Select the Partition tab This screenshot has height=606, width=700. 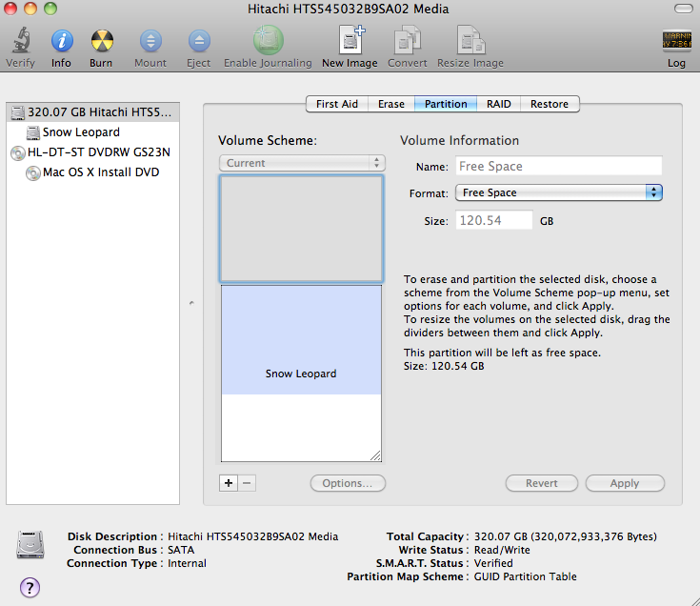[x=446, y=104]
